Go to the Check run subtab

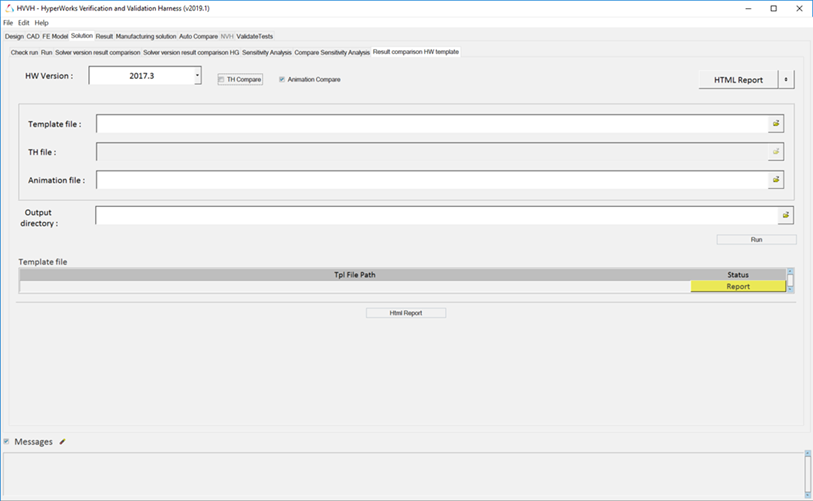24,52
